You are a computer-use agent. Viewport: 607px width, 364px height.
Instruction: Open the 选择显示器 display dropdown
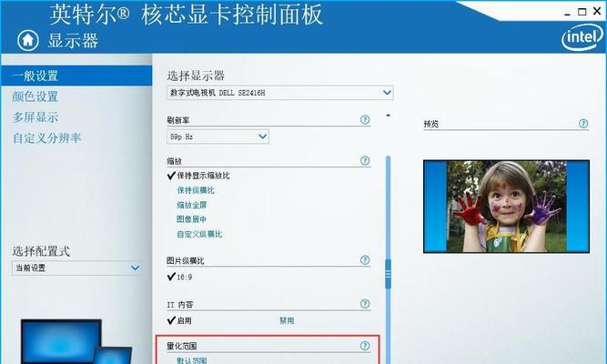[x=280, y=93]
